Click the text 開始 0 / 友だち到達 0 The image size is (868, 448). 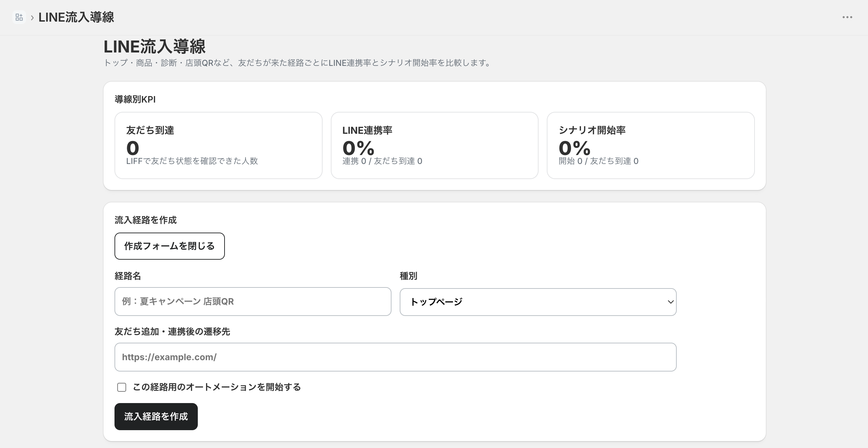[599, 161]
